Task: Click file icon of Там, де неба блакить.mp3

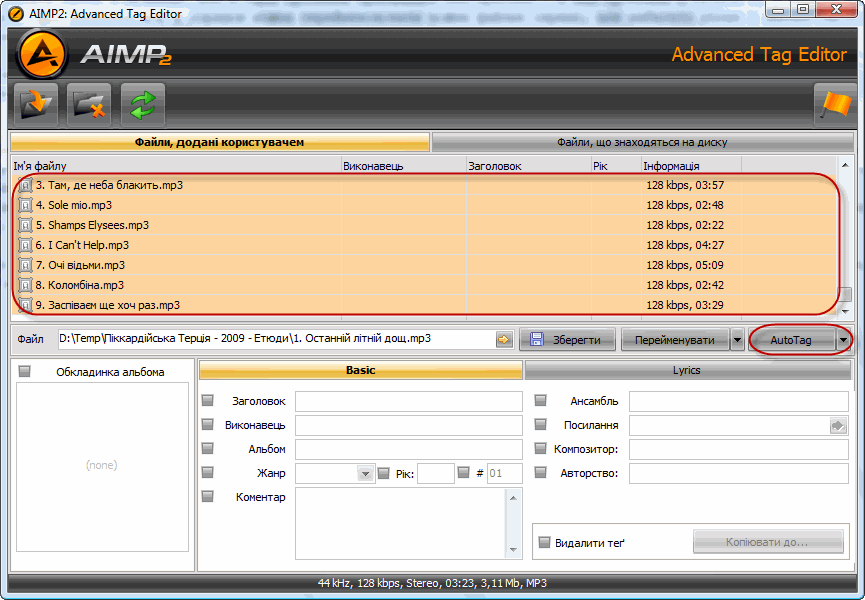Action: pos(25,185)
